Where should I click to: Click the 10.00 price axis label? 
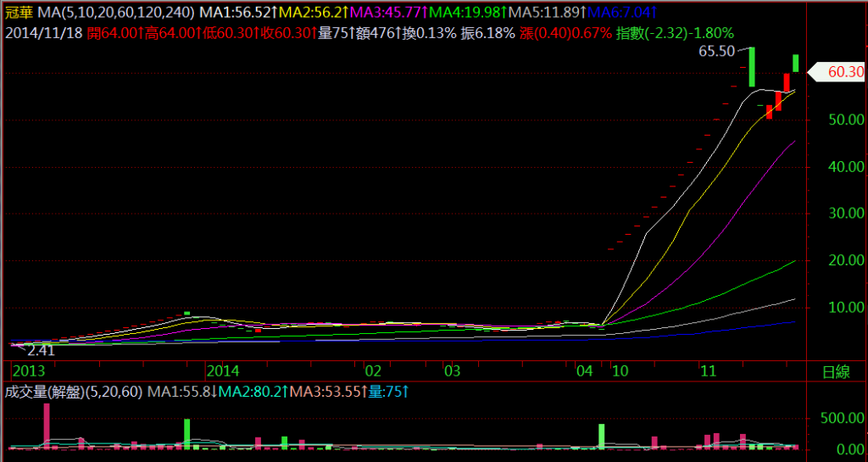point(846,307)
